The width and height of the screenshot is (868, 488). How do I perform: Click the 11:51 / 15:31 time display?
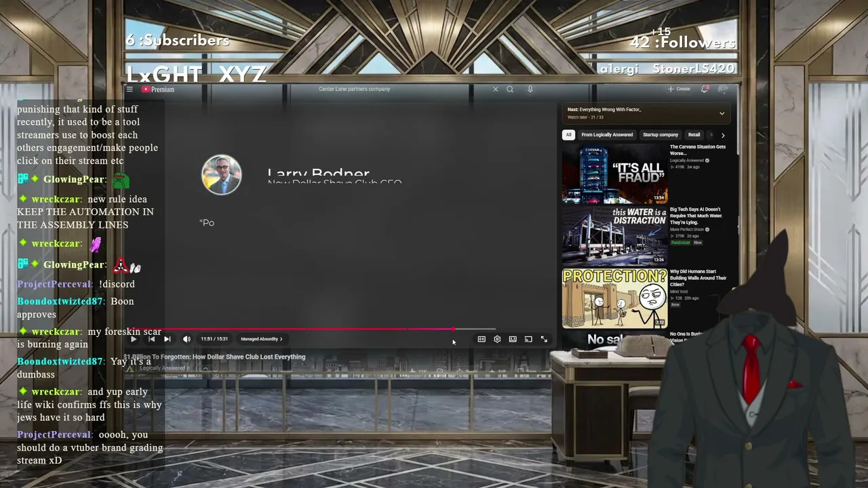[214, 339]
